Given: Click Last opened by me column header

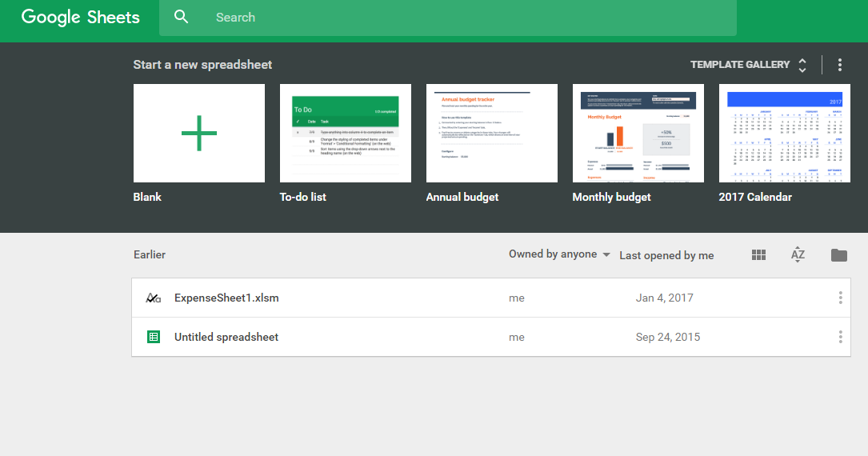Looking at the screenshot, I should 666,255.
